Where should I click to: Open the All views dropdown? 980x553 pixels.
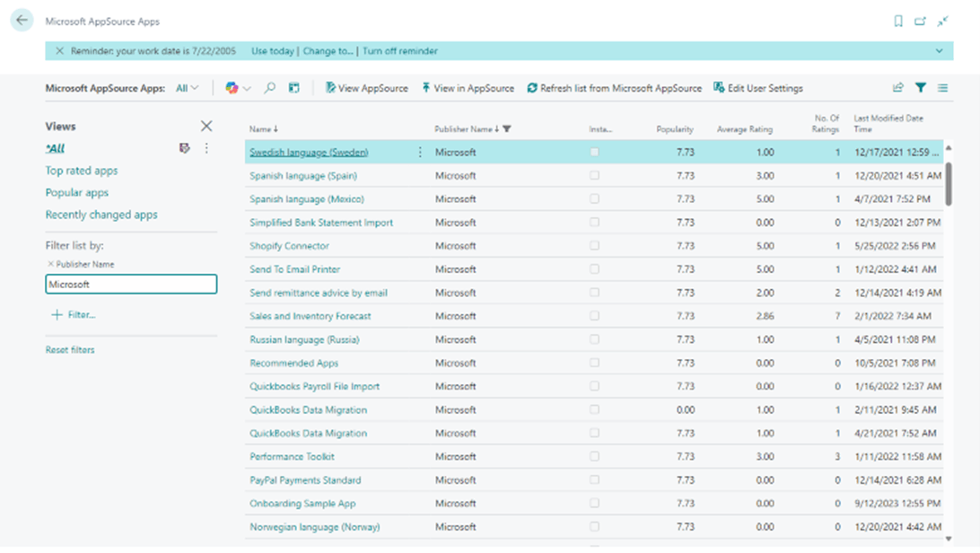(x=187, y=88)
